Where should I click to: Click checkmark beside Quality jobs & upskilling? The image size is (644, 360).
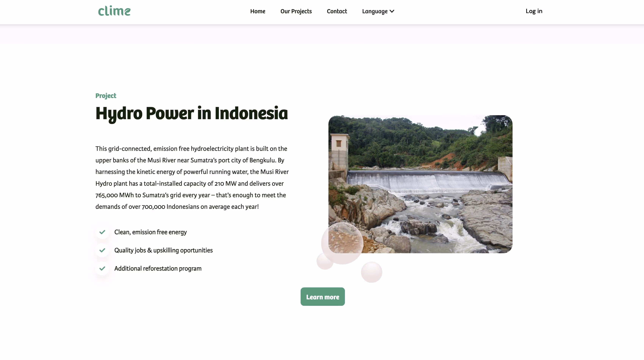102,250
